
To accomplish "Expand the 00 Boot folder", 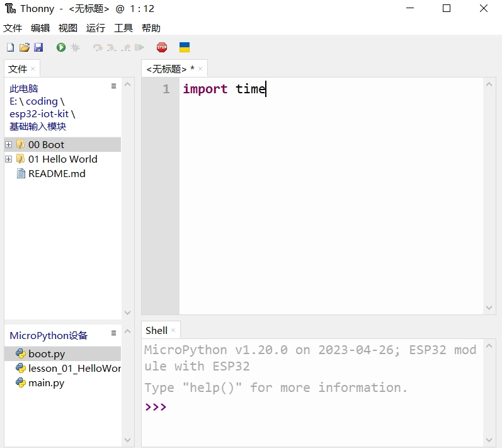I will (9, 145).
